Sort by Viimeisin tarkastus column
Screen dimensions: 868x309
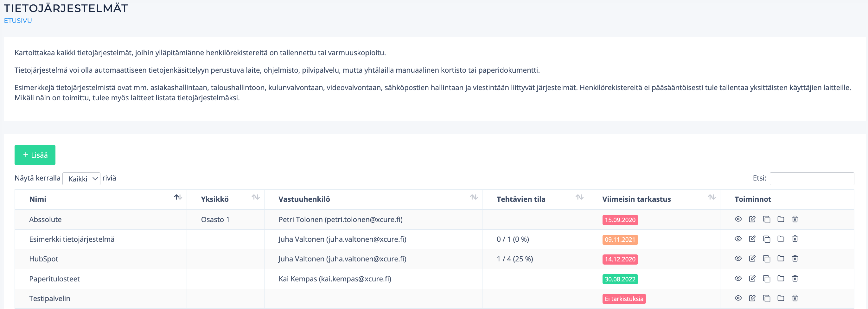[636, 199]
